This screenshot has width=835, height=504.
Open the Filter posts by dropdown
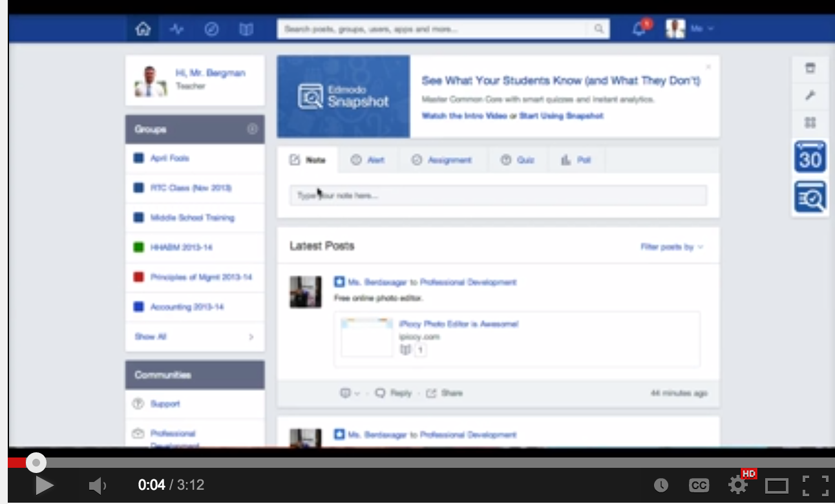[671, 247]
